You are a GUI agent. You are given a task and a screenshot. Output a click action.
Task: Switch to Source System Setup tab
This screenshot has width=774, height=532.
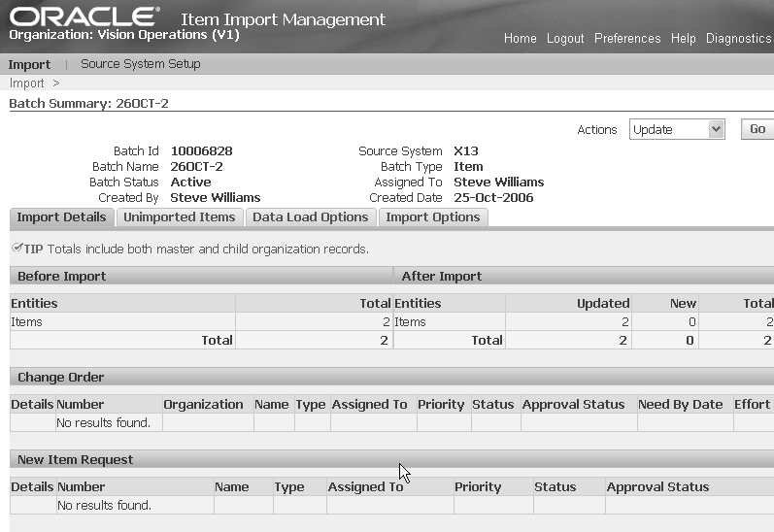pyautogui.click(x=141, y=64)
